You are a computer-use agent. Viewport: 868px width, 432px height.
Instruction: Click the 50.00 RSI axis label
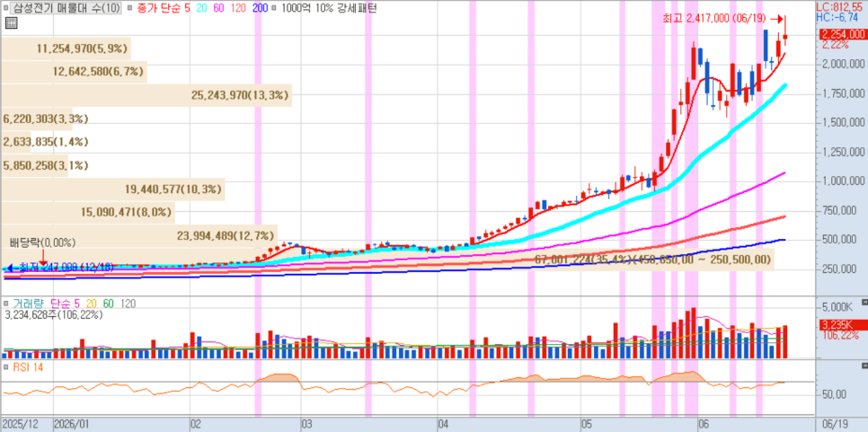coord(834,394)
